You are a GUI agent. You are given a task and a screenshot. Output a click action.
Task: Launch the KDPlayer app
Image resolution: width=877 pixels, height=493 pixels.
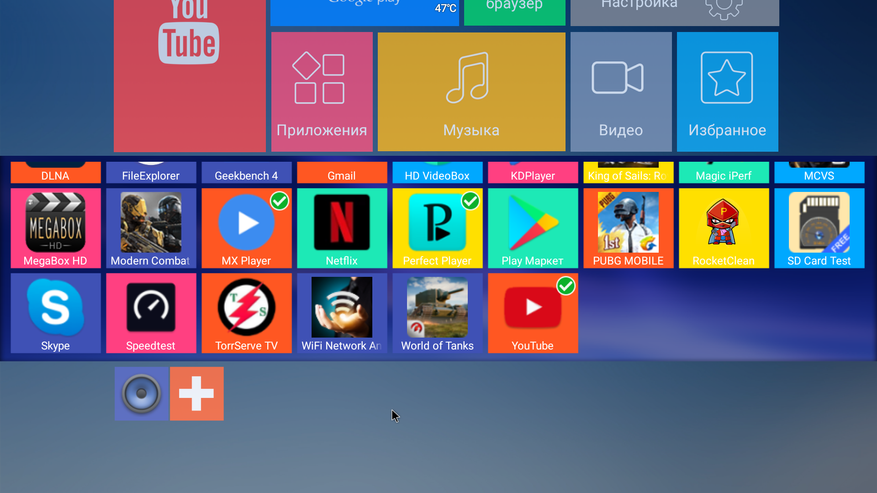[533, 172]
